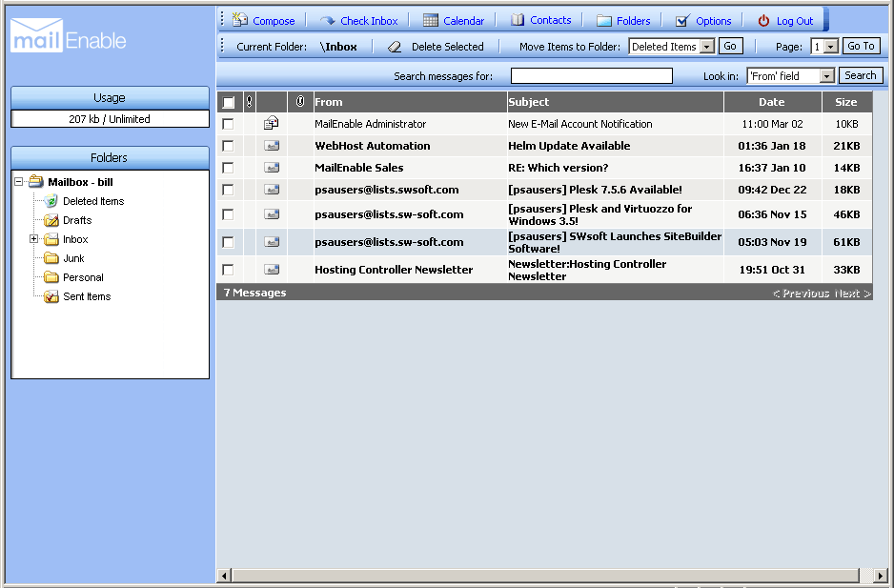Click the Next message page link
The height and width of the screenshot is (588, 894).
click(851, 293)
